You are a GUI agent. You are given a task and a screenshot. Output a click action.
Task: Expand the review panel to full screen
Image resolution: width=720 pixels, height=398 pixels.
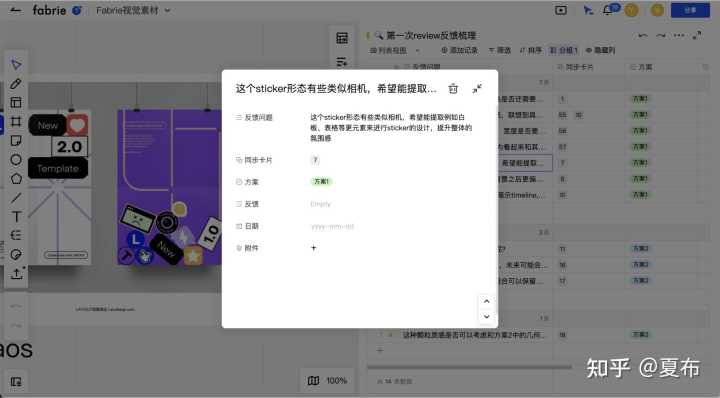pos(697,35)
